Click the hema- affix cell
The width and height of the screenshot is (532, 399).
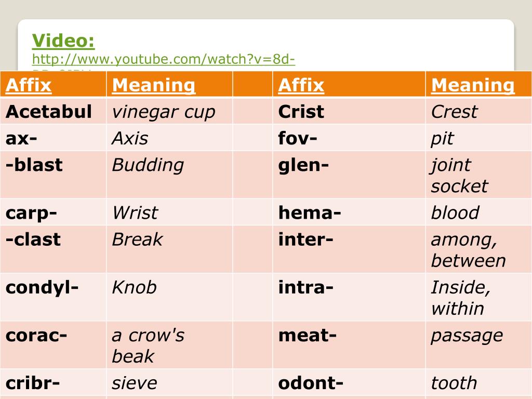click(349, 212)
